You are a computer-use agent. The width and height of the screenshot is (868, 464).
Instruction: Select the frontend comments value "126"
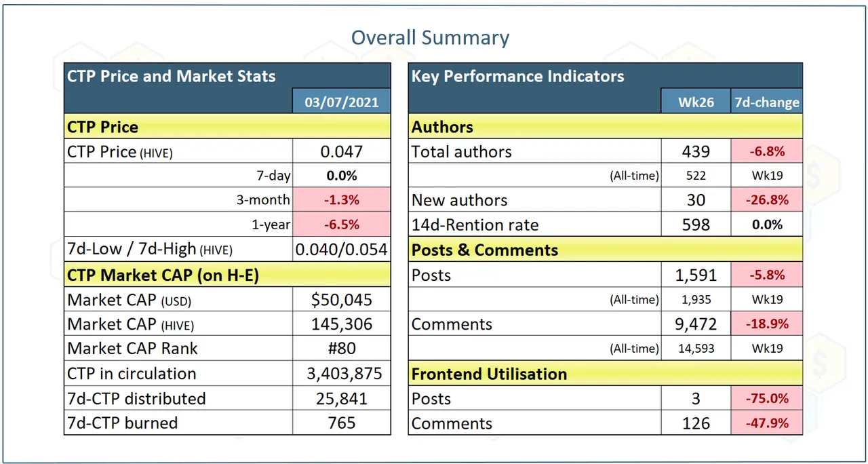[x=696, y=423]
